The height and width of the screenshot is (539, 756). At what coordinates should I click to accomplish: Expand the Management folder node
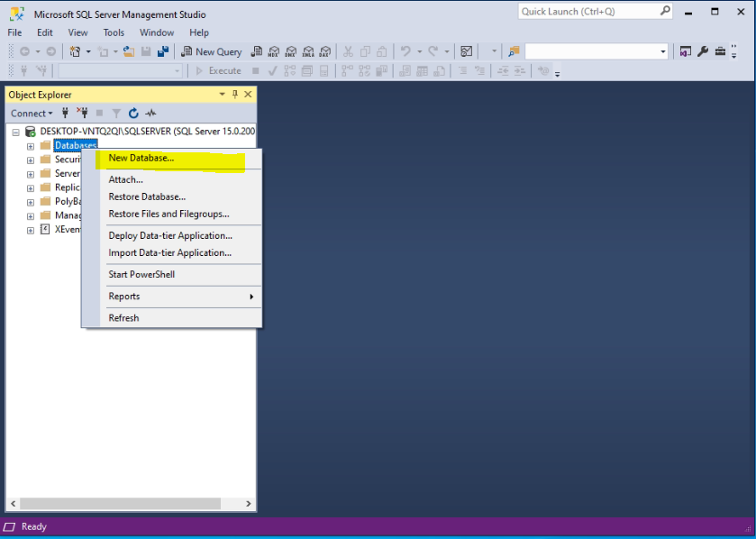click(31, 216)
